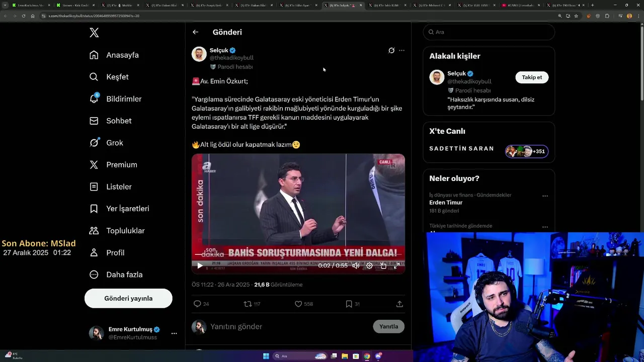
Task: Click the Profil person icon
Action: pyautogui.click(x=94, y=252)
